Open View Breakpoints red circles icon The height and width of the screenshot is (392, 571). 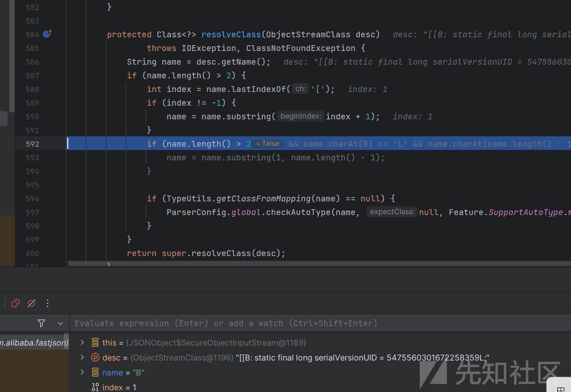click(x=15, y=303)
